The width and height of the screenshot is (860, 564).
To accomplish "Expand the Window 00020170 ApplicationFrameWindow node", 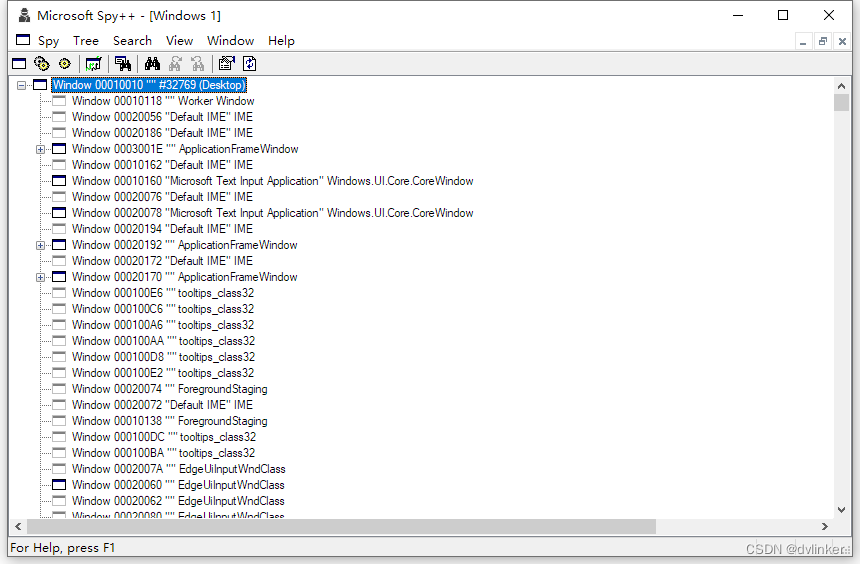I will click(40, 277).
